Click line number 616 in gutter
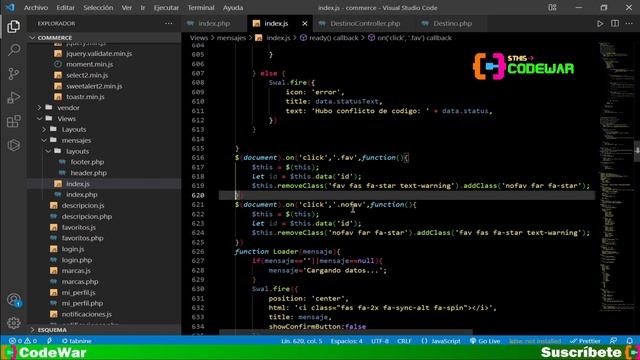640x360 pixels. [198, 158]
